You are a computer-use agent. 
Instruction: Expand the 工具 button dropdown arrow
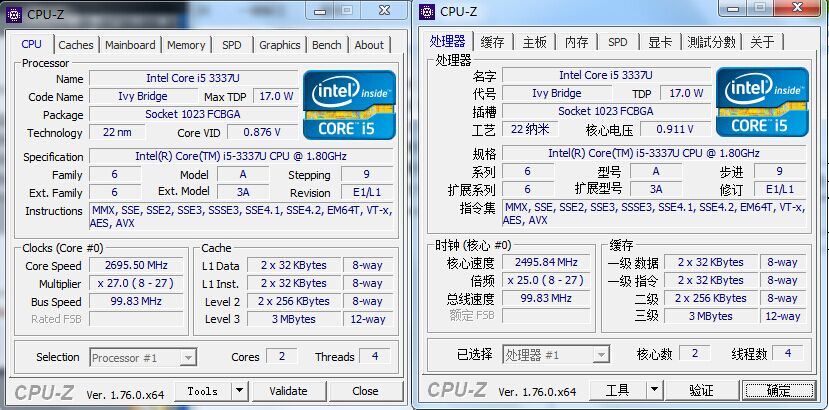point(654,390)
